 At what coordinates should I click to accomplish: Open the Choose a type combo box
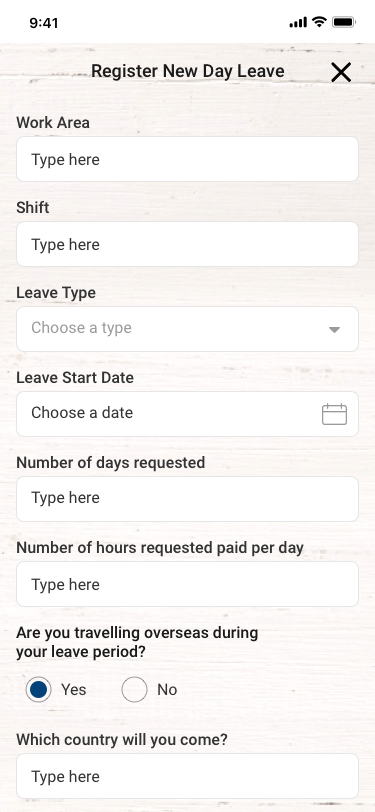[188, 329]
